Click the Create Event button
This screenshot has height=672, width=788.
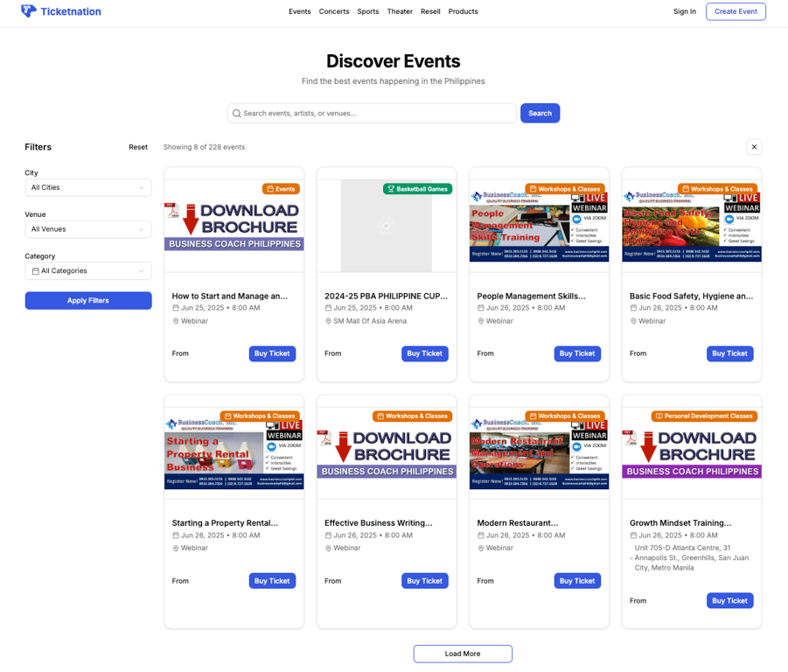pyautogui.click(x=736, y=11)
